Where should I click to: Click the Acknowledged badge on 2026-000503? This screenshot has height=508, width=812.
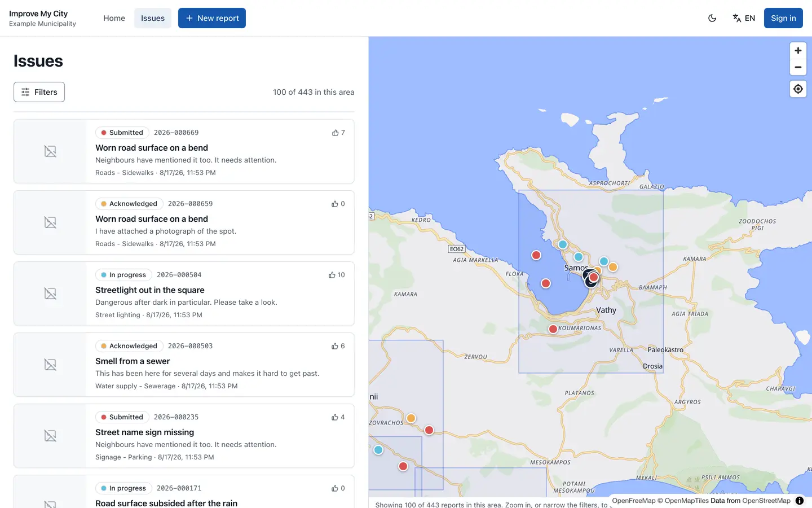pos(129,346)
